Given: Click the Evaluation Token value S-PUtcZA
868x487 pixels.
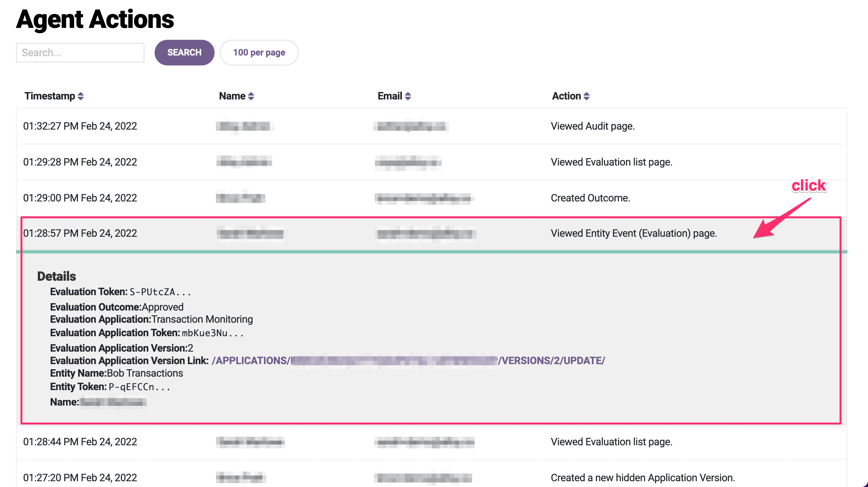Looking at the screenshot, I should pyautogui.click(x=160, y=292).
